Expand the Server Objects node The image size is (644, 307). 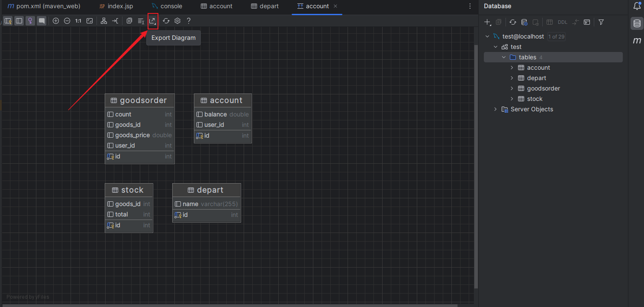[x=496, y=109]
